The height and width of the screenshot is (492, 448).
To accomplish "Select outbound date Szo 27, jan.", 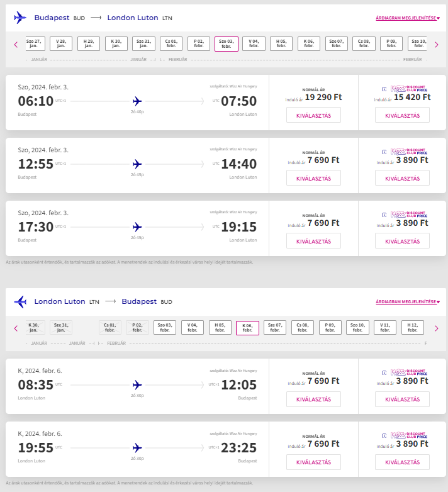I will [34, 43].
